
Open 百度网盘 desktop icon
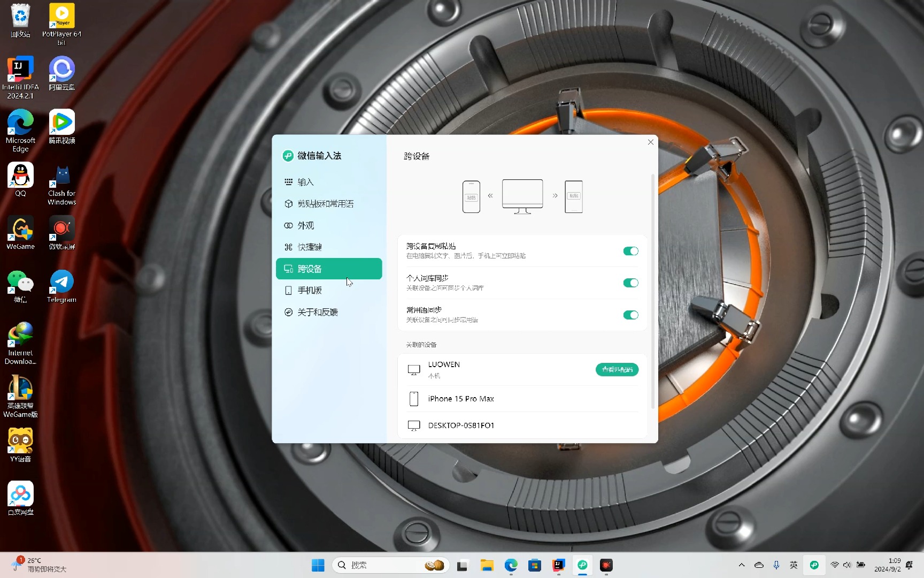[x=20, y=498]
